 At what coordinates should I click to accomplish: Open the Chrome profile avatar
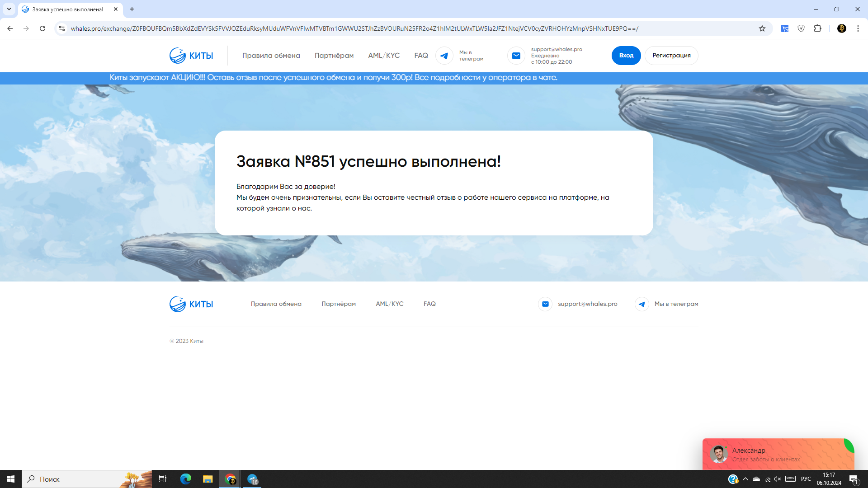(841, 28)
